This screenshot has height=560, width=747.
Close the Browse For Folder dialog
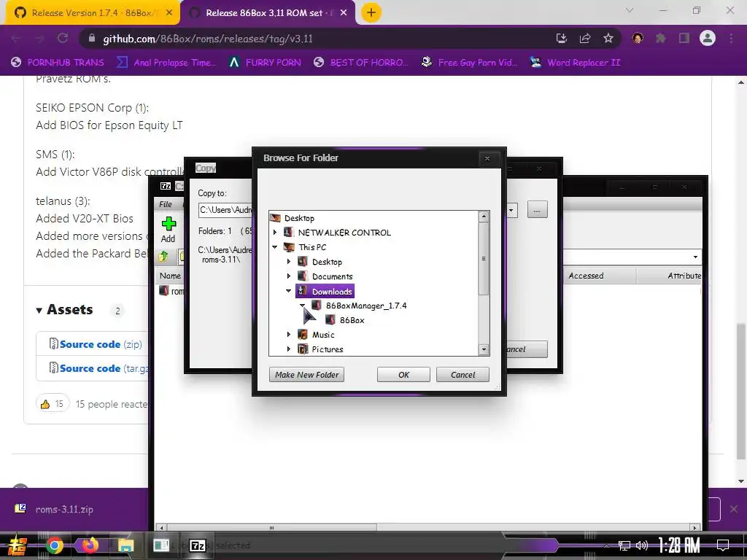[487, 158]
